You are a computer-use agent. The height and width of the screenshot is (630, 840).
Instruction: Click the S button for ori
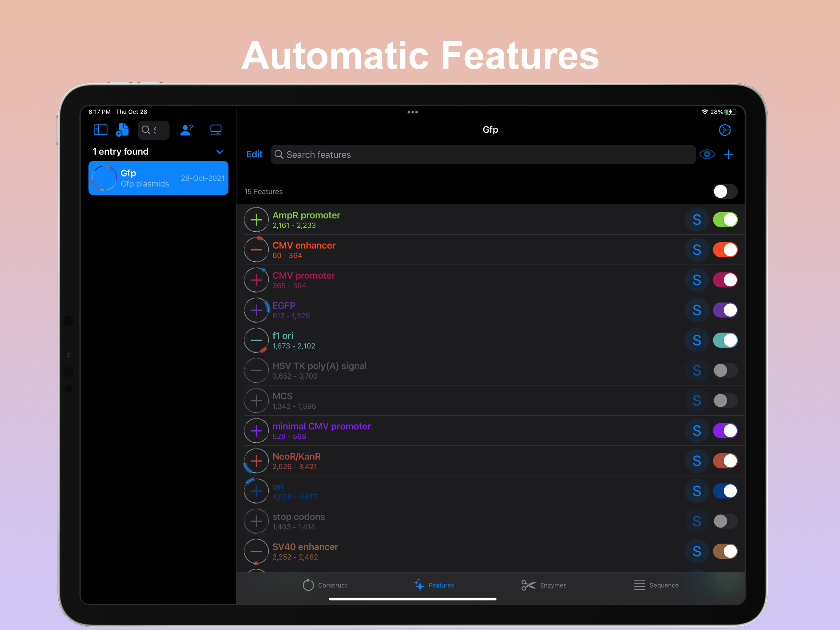(696, 491)
